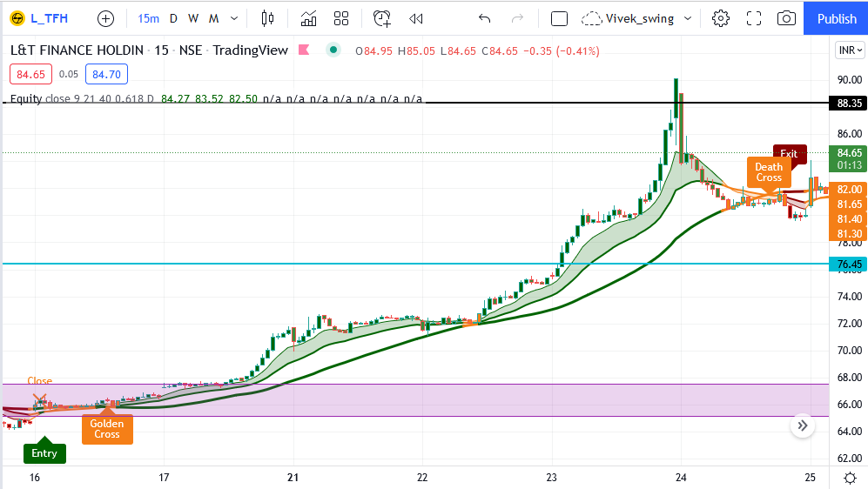Click the green market status dot
868x489 pixels.
(333, 50)
